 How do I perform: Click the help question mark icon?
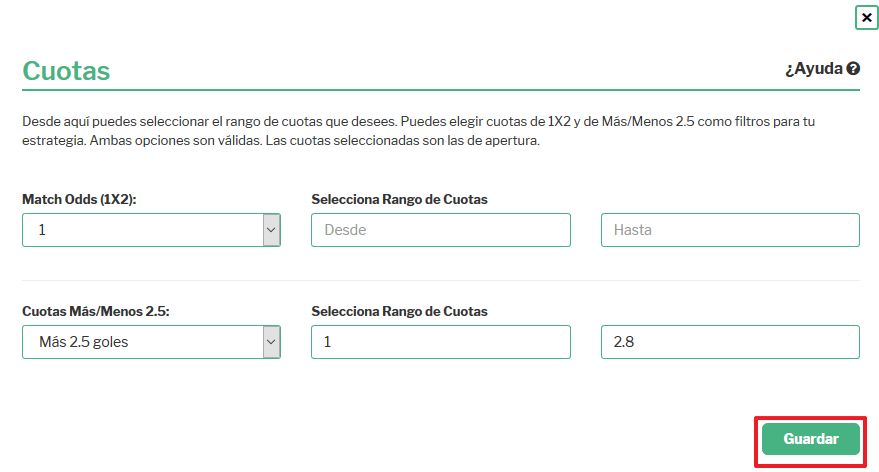(853, 68)
